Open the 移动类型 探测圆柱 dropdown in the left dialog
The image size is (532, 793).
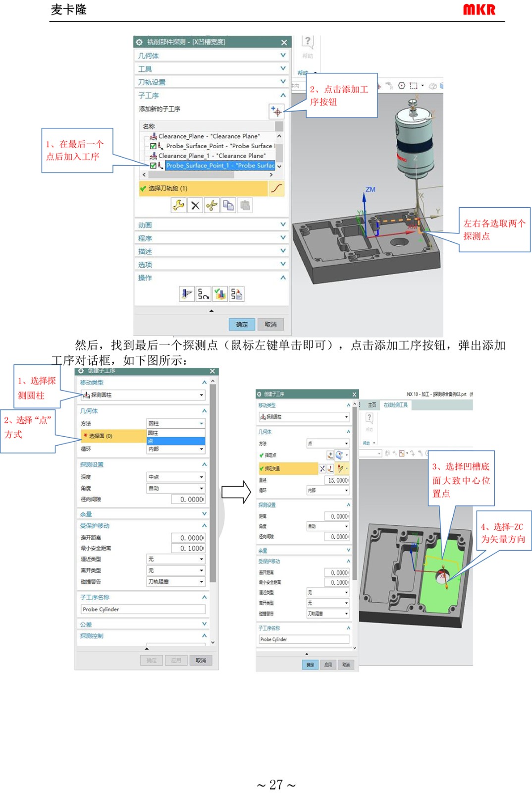(x=143, y=395)
